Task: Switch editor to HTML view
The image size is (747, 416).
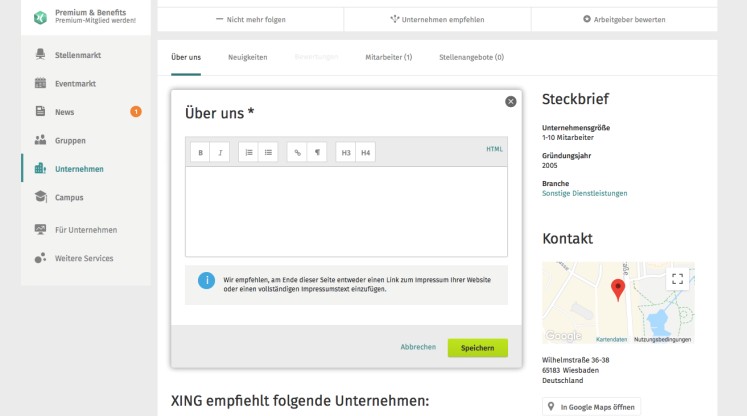Action: pos(494,149)
